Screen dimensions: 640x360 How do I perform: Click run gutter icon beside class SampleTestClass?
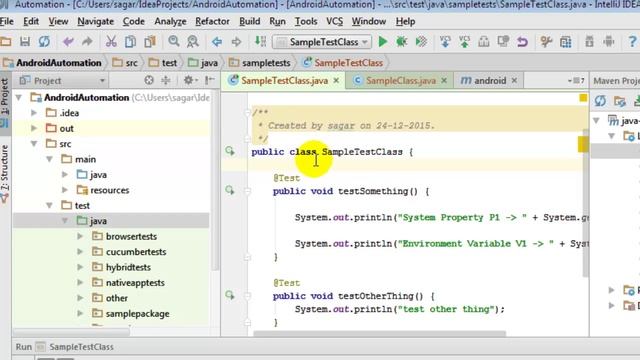(x=230, y=151)
